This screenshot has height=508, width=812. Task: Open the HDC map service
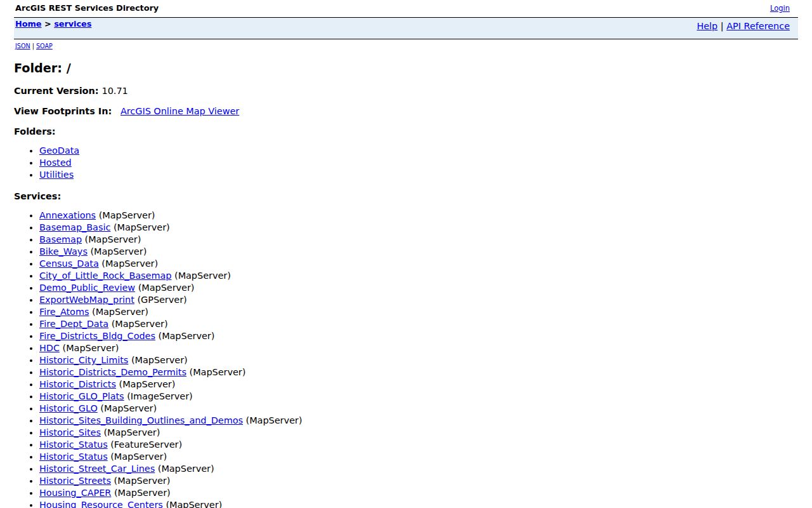pyautogui.click(x=49, y=348)
